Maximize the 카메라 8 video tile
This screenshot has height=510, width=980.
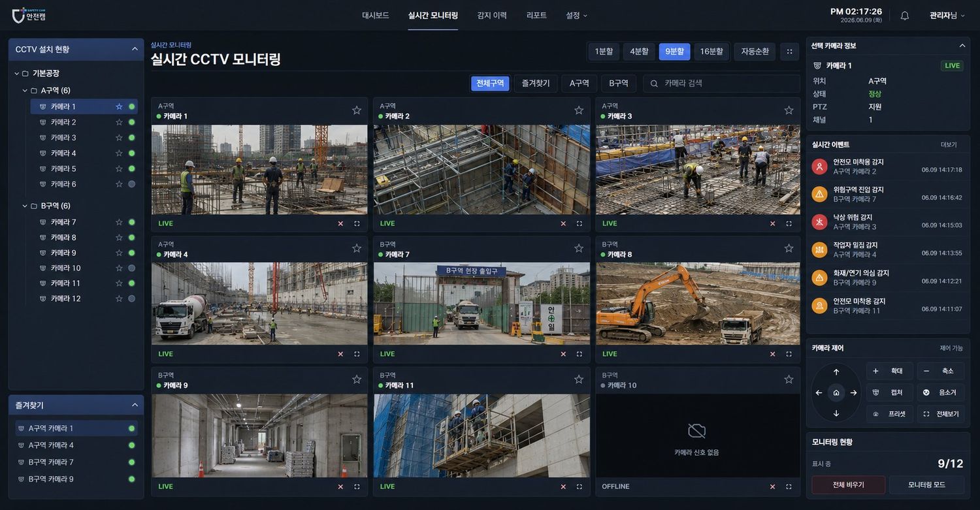[x=789, y=354]
